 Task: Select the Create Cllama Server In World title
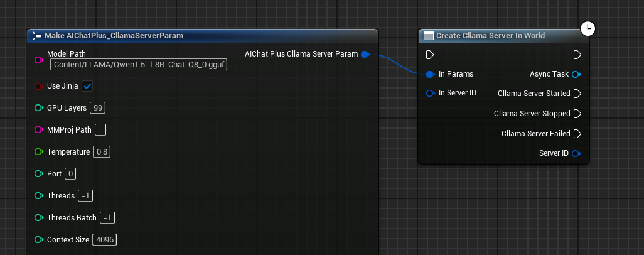point(490,36)
